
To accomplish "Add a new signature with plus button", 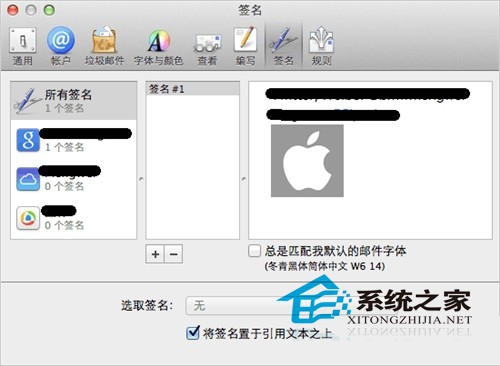I will (155, 254).
